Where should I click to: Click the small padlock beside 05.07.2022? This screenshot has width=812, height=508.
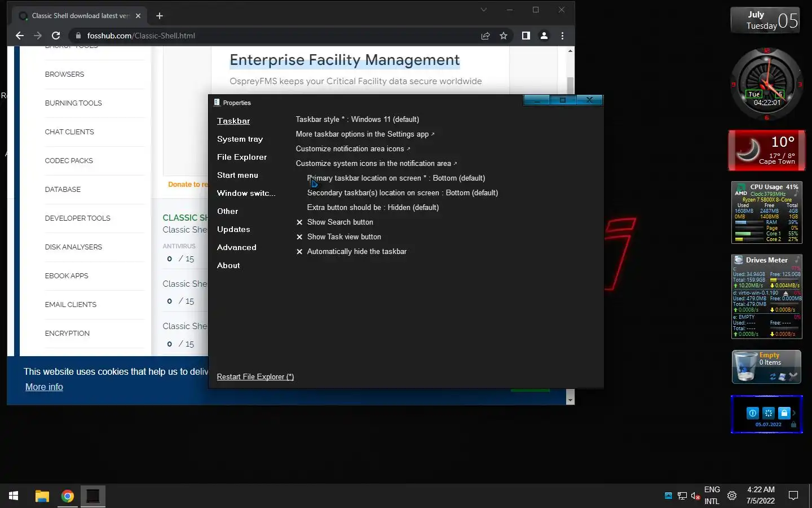click(x=794, y=424)
